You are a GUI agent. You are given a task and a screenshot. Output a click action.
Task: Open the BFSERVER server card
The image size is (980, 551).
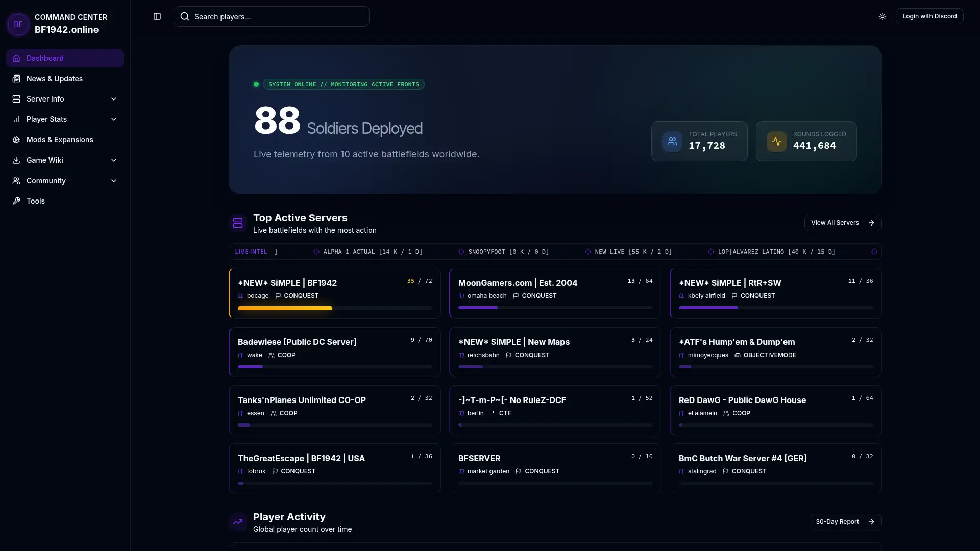point(555,468)
